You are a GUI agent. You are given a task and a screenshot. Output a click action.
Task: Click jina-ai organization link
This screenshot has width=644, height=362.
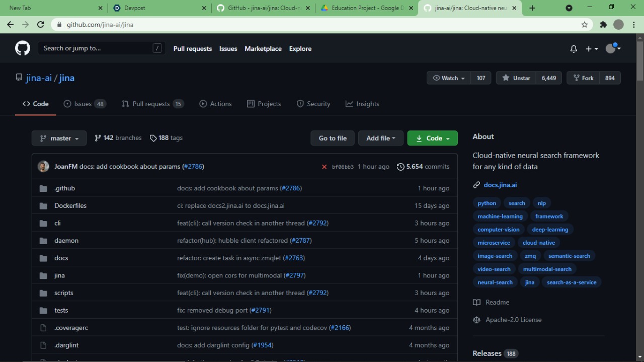(39, 78)
